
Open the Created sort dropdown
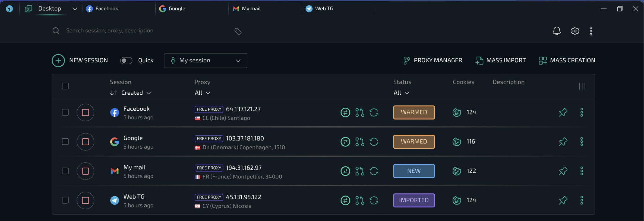[x=136, y=93]
